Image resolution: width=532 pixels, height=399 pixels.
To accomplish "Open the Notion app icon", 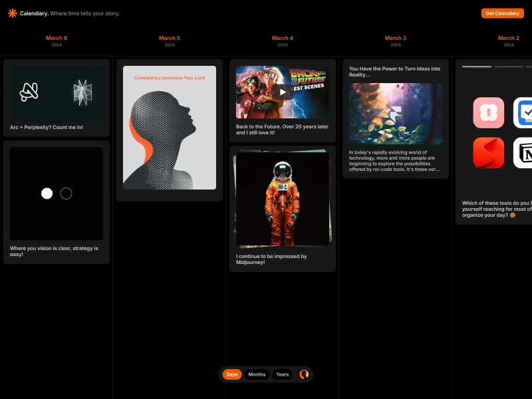I will tap(523, 153).
